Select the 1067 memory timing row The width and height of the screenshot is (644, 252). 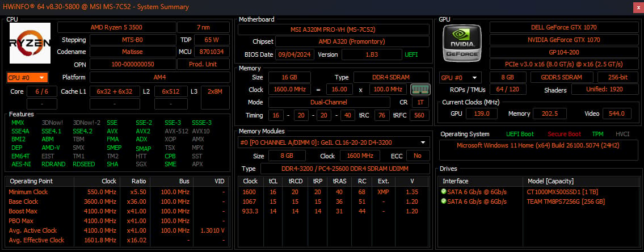pyautogui.click(x=334, y=201)
